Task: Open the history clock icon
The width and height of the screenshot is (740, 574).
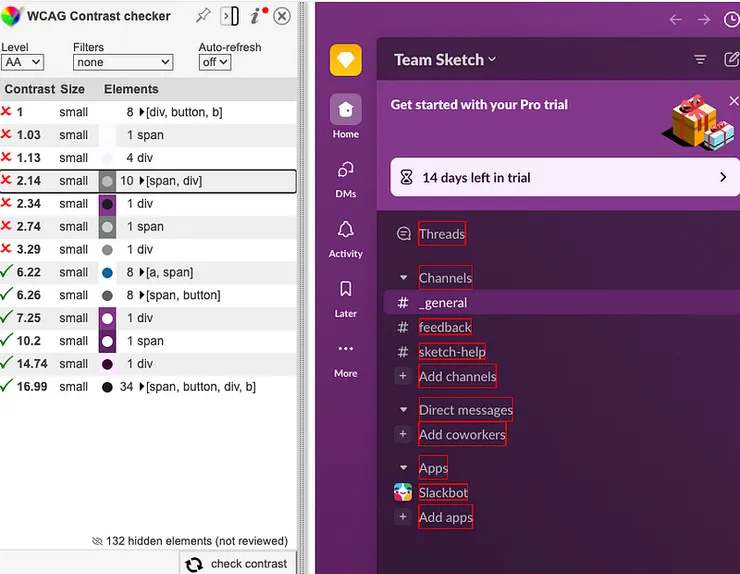Action: pyautogui.click(x=732, y=19)
